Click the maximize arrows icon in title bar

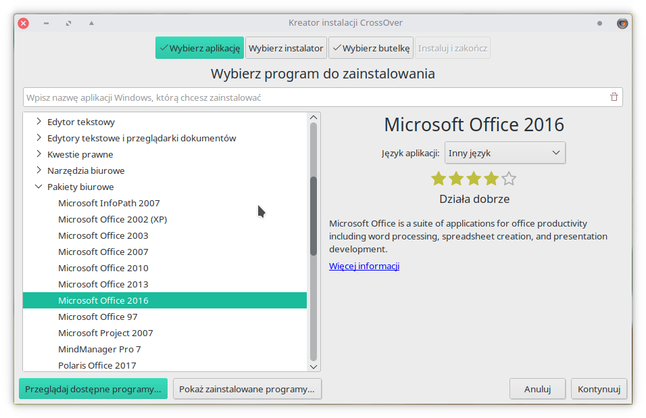[69, 23]
